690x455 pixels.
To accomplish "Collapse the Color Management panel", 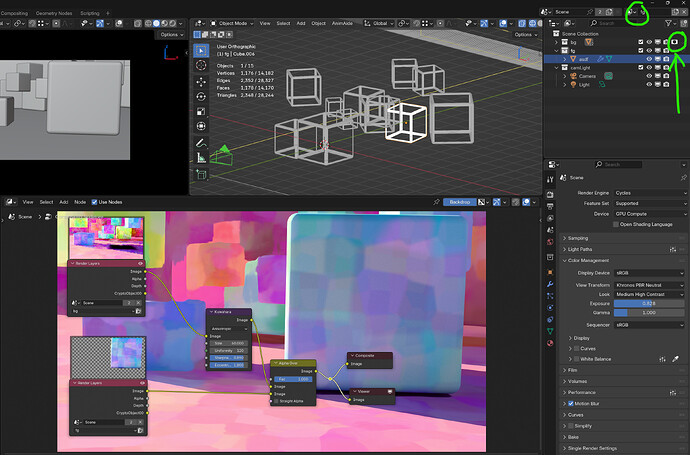I will point(588,261).
